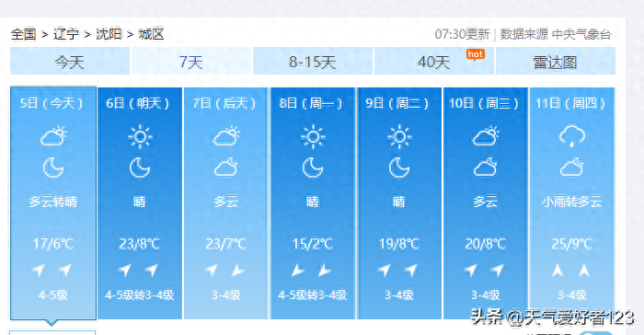Click the 7日 night cloudy icon
The height and width of the screenshot is (335, 644).
click(x=226, y=167)
